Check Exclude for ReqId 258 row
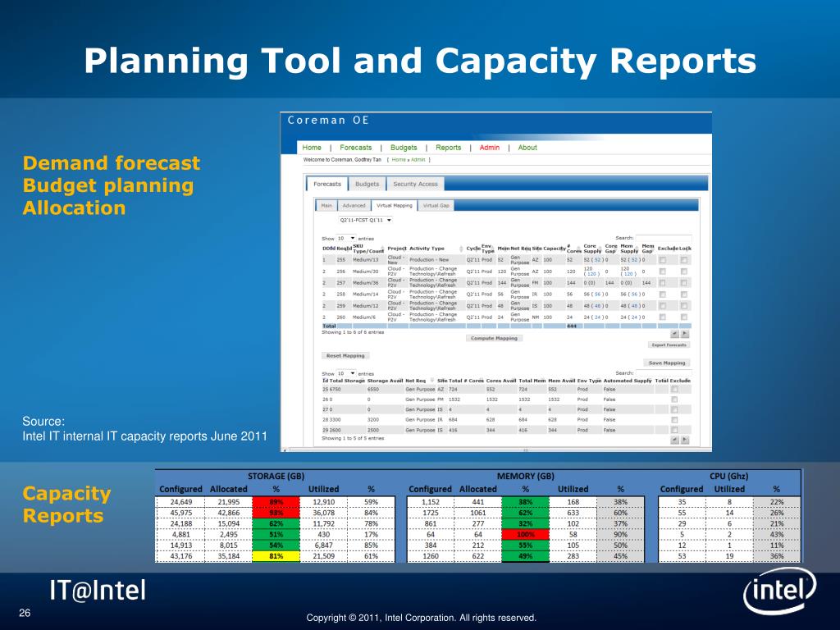The image size is (840, 630). [663, 294]
